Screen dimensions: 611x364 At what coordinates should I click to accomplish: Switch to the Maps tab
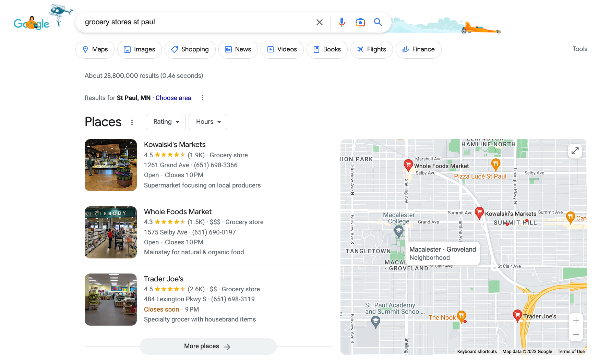tap(95, 49)
